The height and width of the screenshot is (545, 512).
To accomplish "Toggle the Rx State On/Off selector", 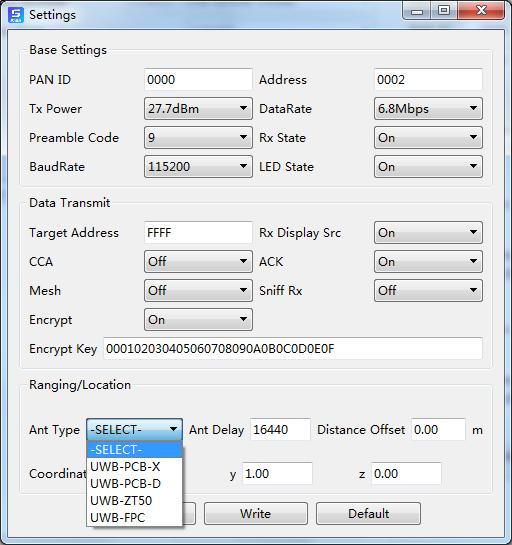I will (428, 138).
